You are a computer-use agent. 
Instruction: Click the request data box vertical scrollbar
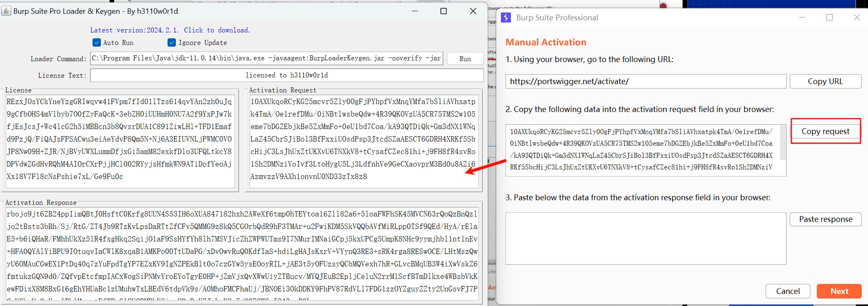pyautogui.click(x=783, y=142)
